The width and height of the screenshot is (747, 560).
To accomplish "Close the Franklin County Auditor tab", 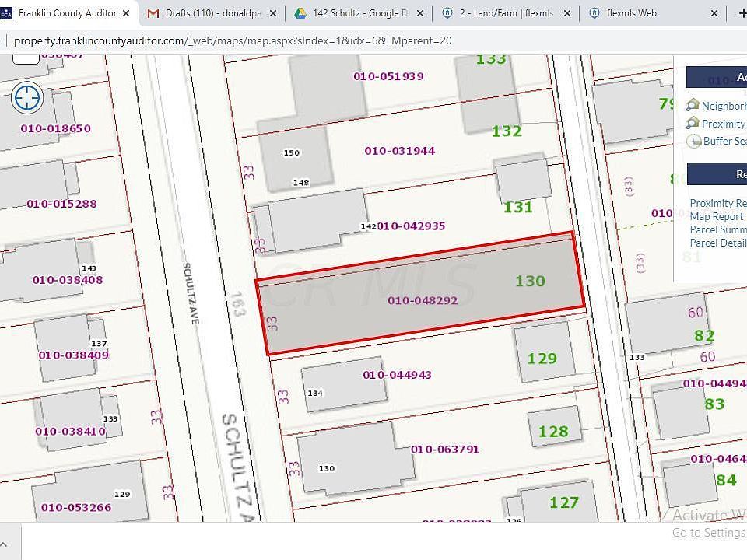I will pos(126,13).
